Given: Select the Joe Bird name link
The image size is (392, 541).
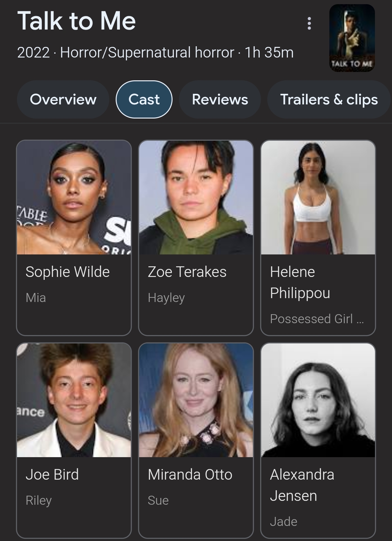Looking at the screenshot, I should point(52,474).
